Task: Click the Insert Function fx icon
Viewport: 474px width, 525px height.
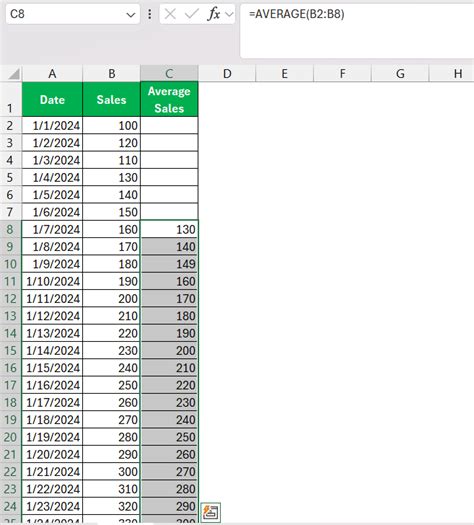Action: coord(214,14)
